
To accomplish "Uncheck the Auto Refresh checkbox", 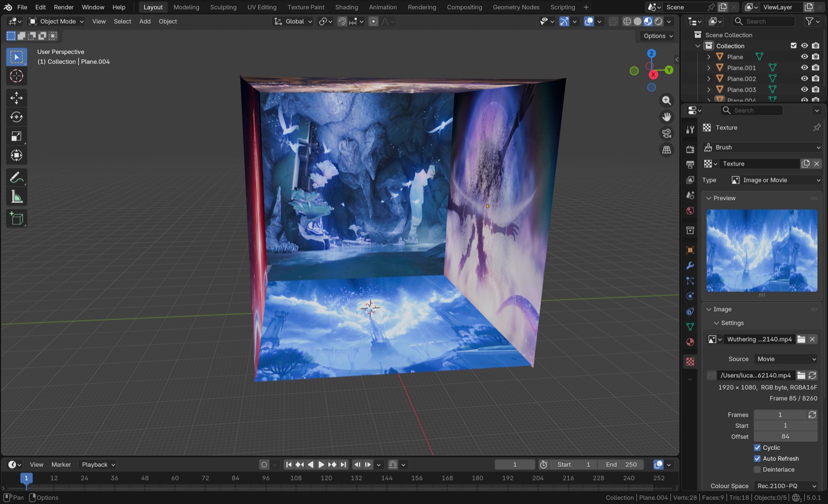I will tap(757, 458).
